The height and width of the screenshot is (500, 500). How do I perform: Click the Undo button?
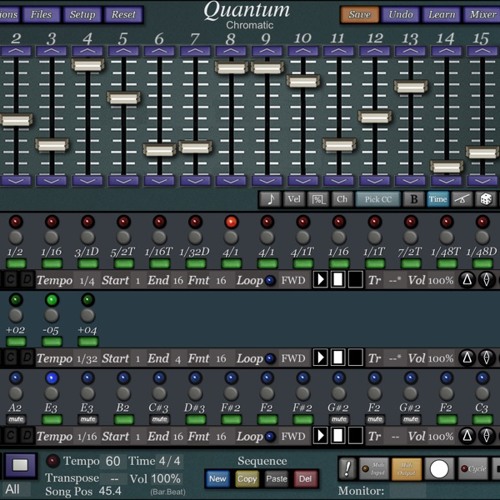401,14
